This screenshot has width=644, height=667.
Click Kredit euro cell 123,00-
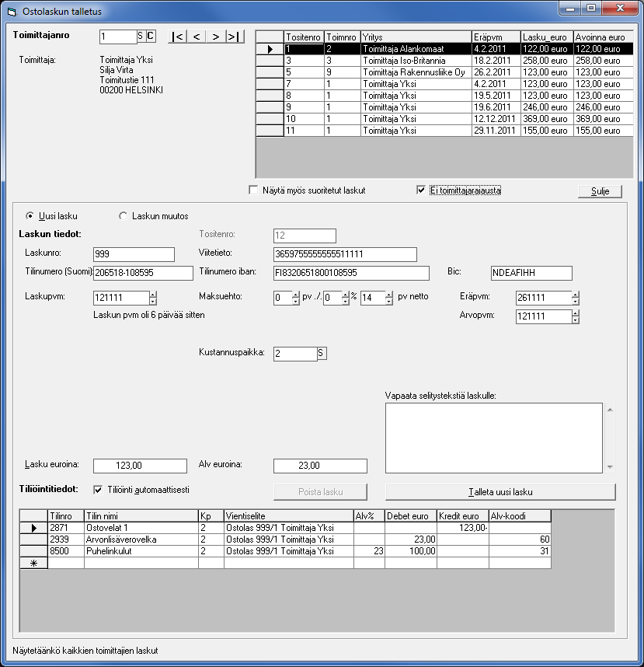tap(462, 528)
